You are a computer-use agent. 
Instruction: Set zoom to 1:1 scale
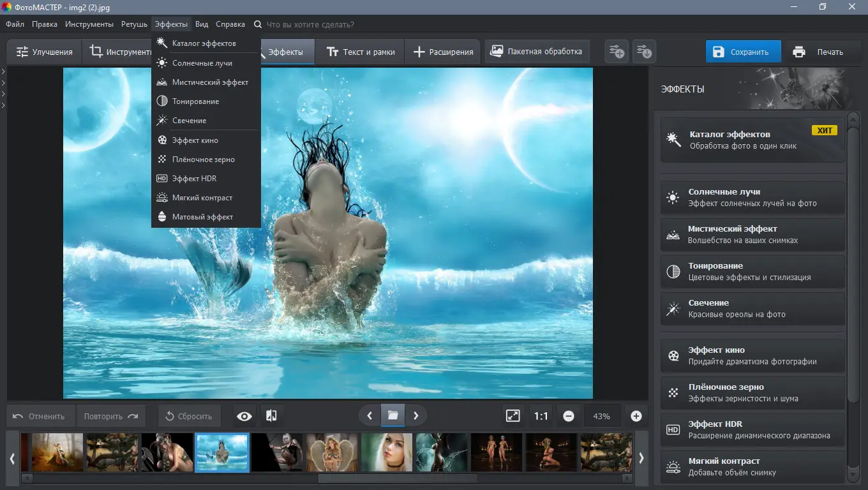(x=541, y=416)
